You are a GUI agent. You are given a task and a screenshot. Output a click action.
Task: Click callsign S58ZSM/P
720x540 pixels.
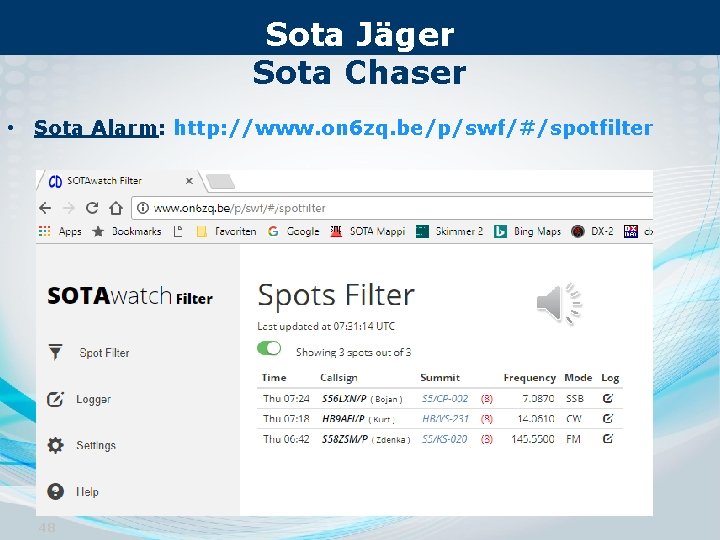coord(345,439)
